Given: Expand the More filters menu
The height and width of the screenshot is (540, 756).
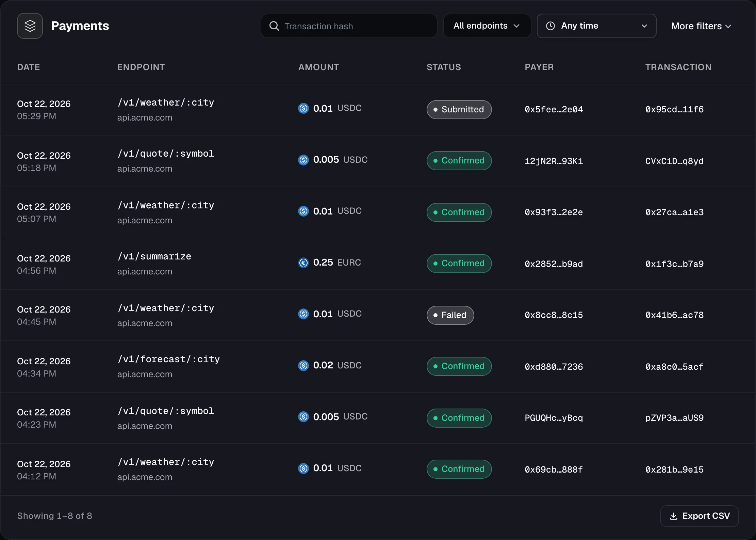Looking at the screenshot, I should tap(701, 26).
